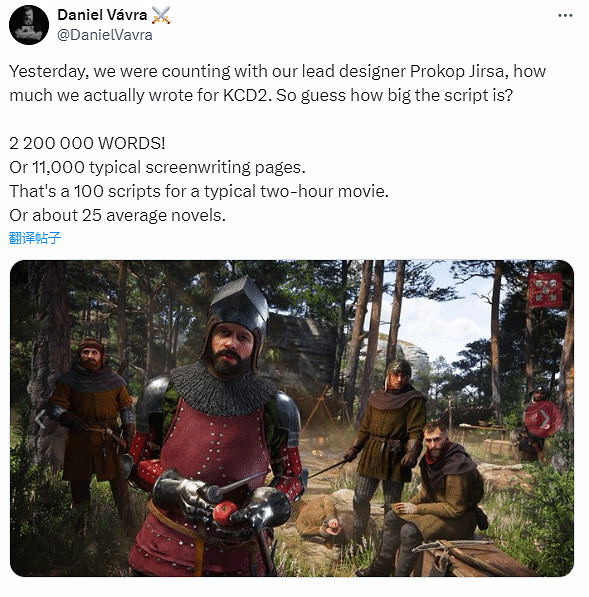Visit the @DanielVavra handle link
Viewport: 589px width, 597px height.
click(105, 35)
